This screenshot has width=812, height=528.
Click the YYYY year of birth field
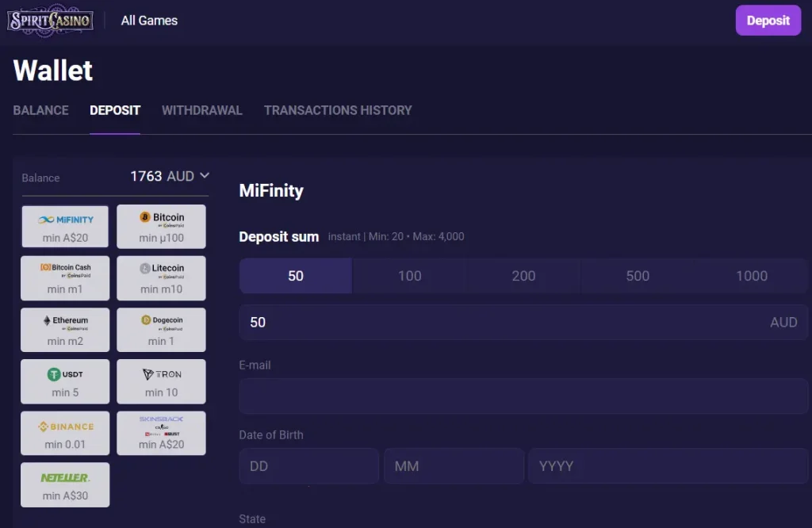(x=668, y=466)
